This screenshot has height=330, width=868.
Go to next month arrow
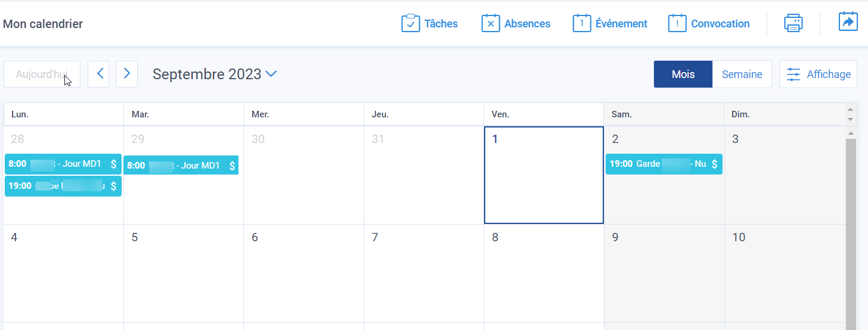[127, 74]
